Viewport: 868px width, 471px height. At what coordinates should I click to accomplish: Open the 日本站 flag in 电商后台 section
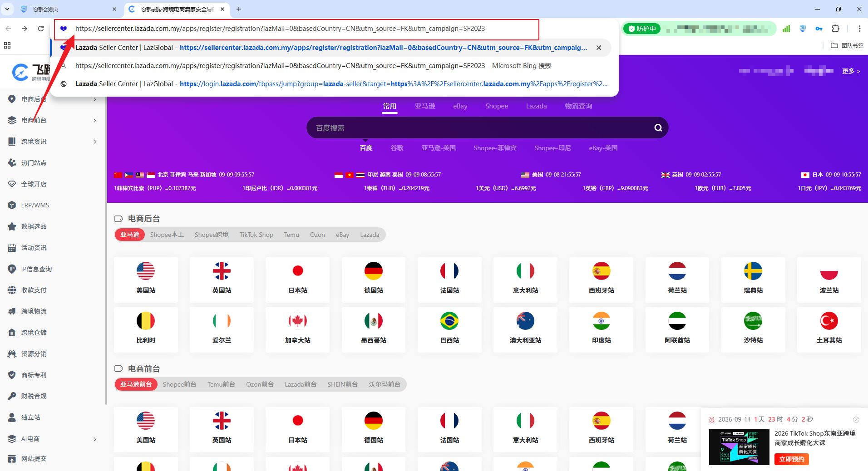coord(298,271)
